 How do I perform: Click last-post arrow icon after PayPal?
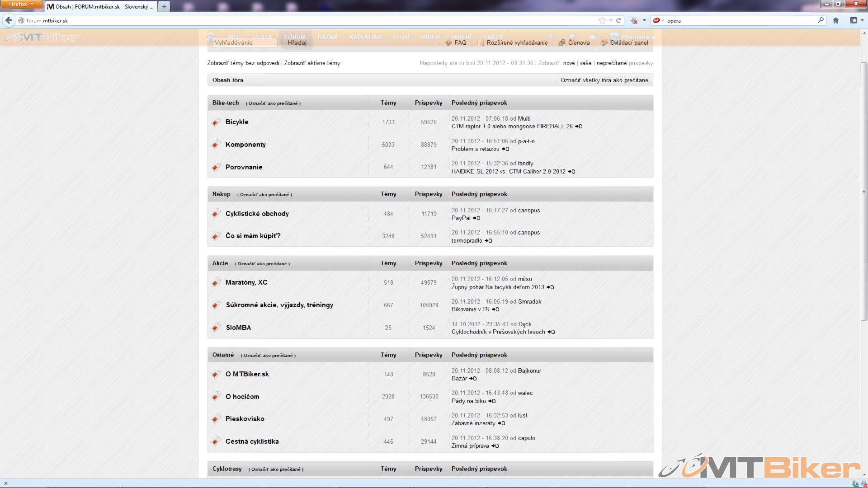click(476, 218)
